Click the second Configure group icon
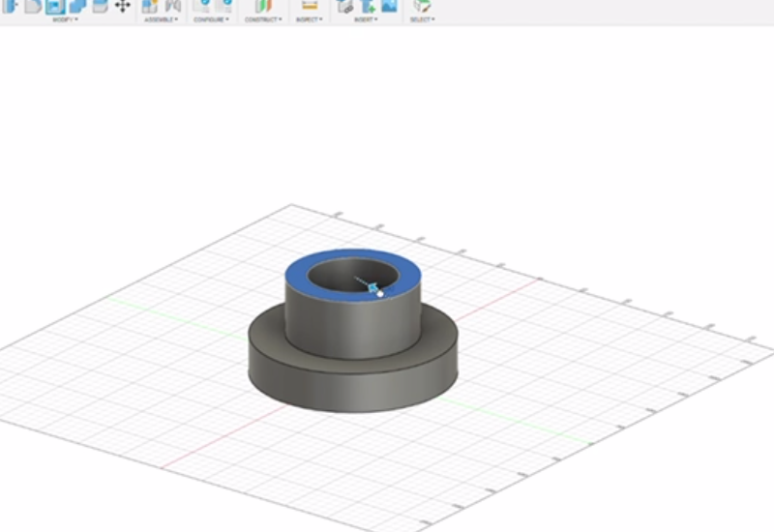 pos(223,6)
